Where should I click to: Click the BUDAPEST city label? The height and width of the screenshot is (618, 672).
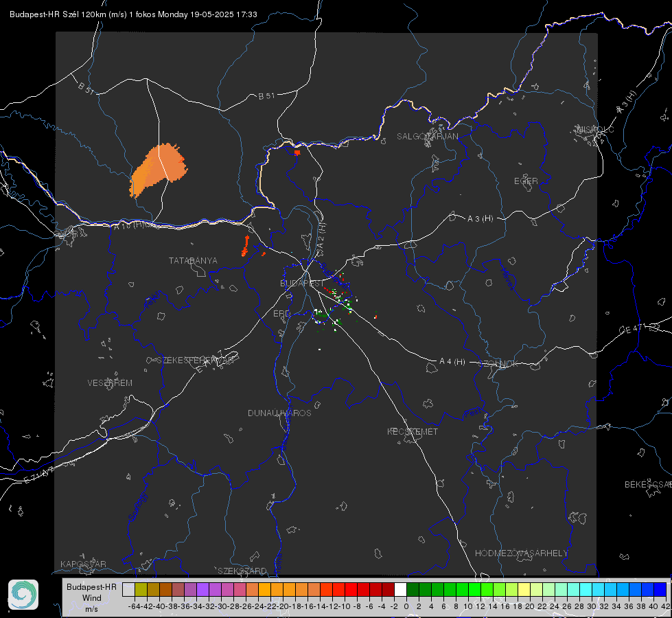click(x=302, y=283)
